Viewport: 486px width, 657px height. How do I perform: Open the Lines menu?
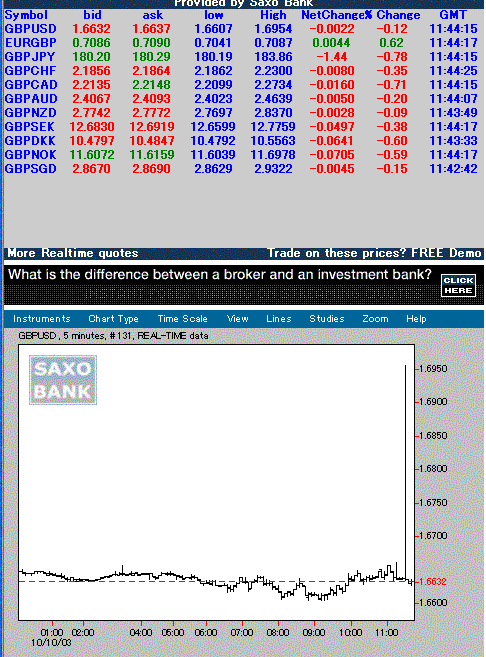279,319
